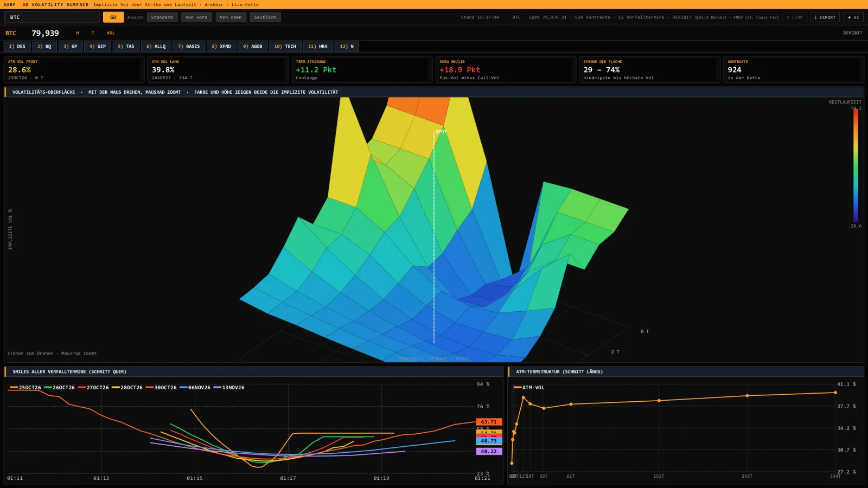The width and height of the screenshot is (868, 488).
Task: Click the Skew 90/110 value +18.9 Pkt
Action: coord(459,70)
